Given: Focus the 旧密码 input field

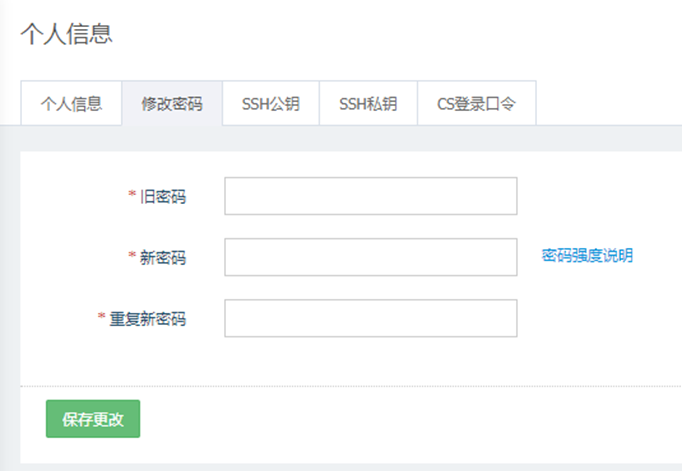Looking at the screenshot, I should click(370, 196).
